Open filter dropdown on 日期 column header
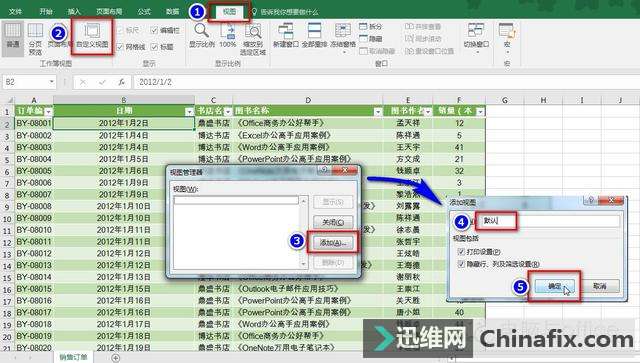The width and height of the screenshot is (640, 363). pos(189,111)
